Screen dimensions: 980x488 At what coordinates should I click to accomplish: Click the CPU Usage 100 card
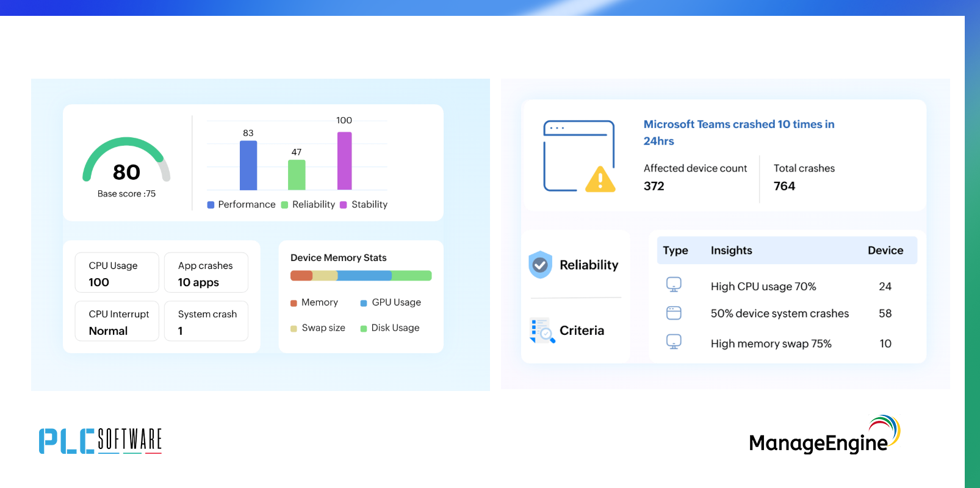click(x=117, y=273)
